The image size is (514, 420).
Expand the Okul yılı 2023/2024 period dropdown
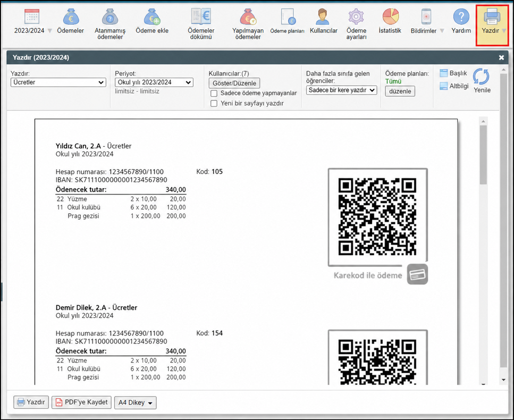tap(154, 82)
